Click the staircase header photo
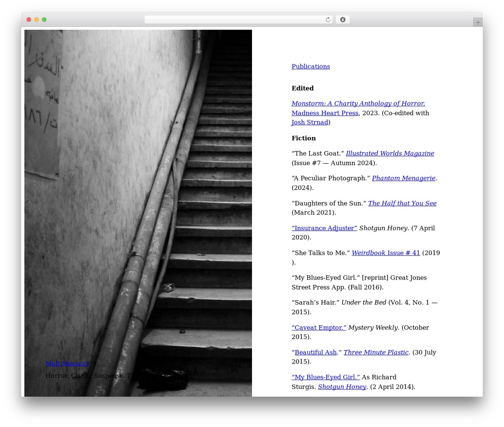504x427 pixels. click(138, 213)
